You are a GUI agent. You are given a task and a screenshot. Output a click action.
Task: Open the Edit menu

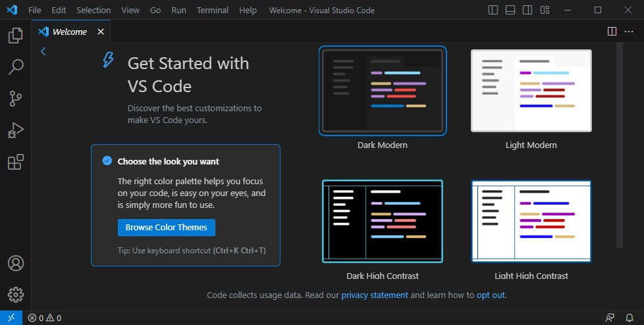(59, 11)
